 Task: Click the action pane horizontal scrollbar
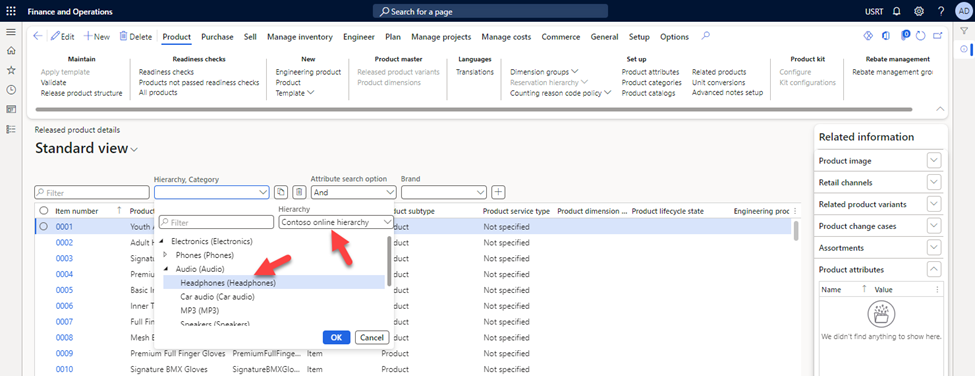[473, 109]
